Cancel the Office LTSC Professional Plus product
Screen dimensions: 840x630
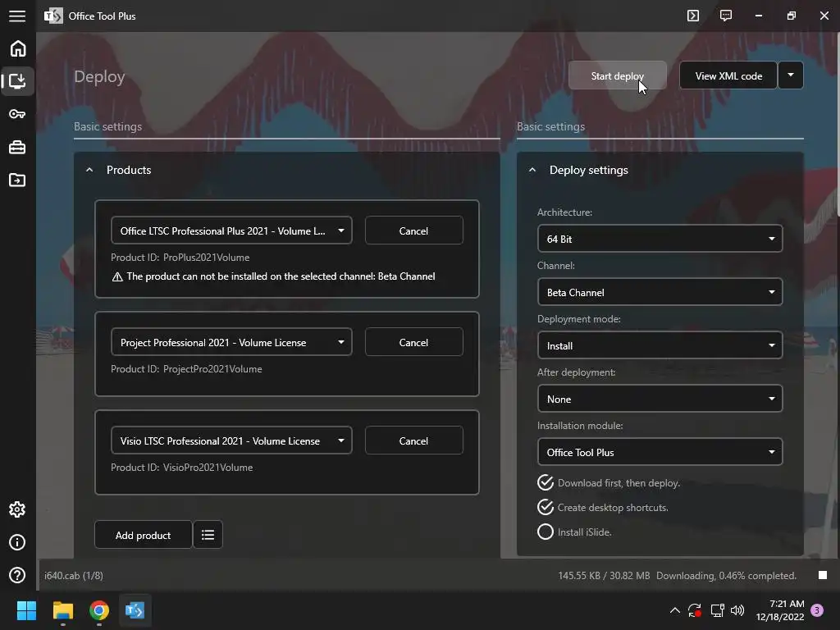pos(413,231)
